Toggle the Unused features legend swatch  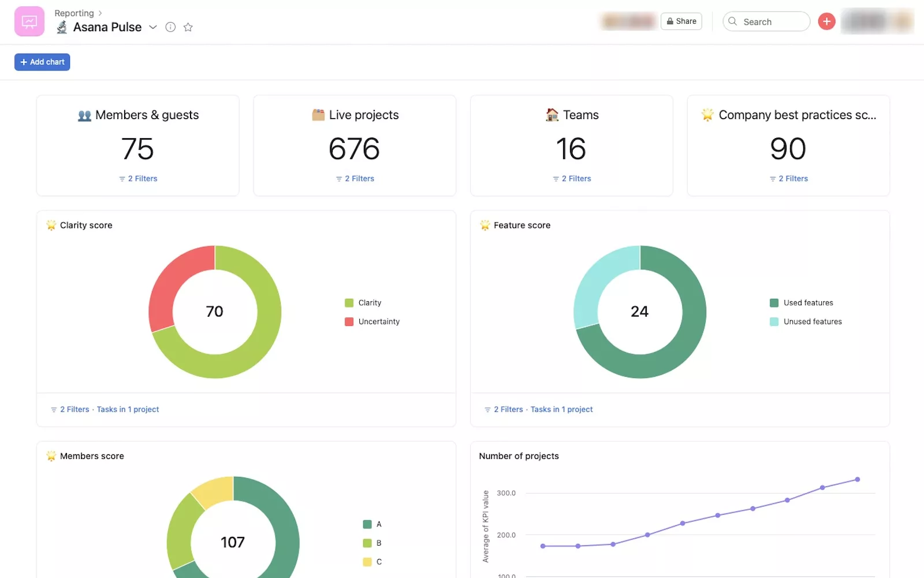[x=774, y=322]
